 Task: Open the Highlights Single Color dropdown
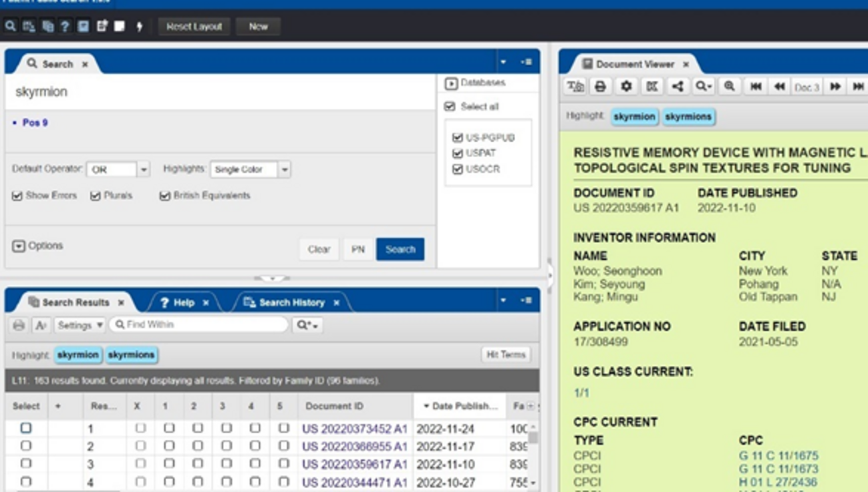(284, 170)
